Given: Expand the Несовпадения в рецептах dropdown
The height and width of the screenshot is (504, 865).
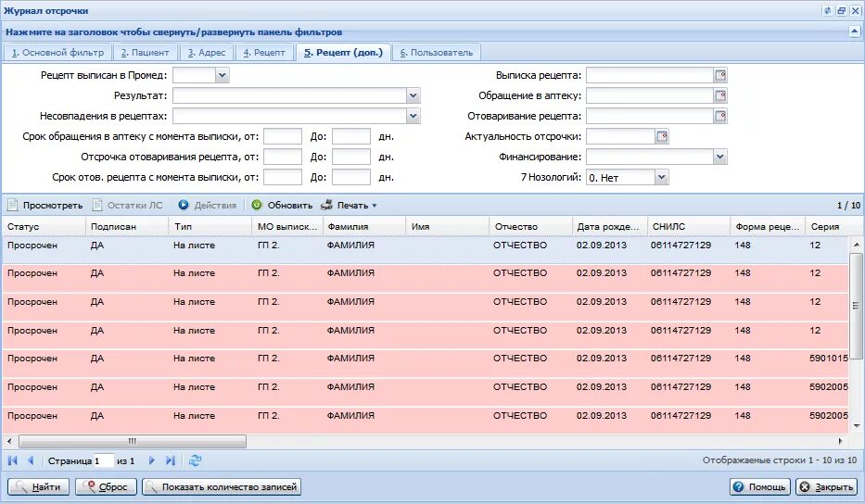Looking at the screenshot, I should tap(413, 116).
